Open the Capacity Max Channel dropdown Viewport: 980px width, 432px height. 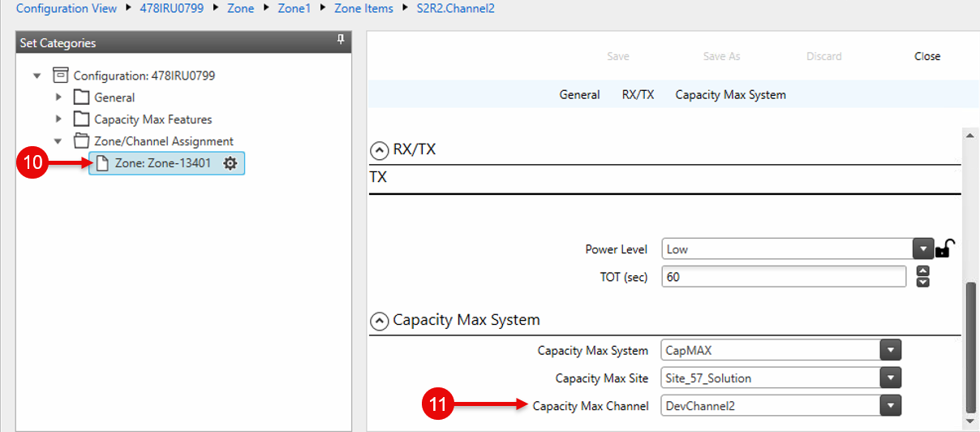click(x=891, y=405)
